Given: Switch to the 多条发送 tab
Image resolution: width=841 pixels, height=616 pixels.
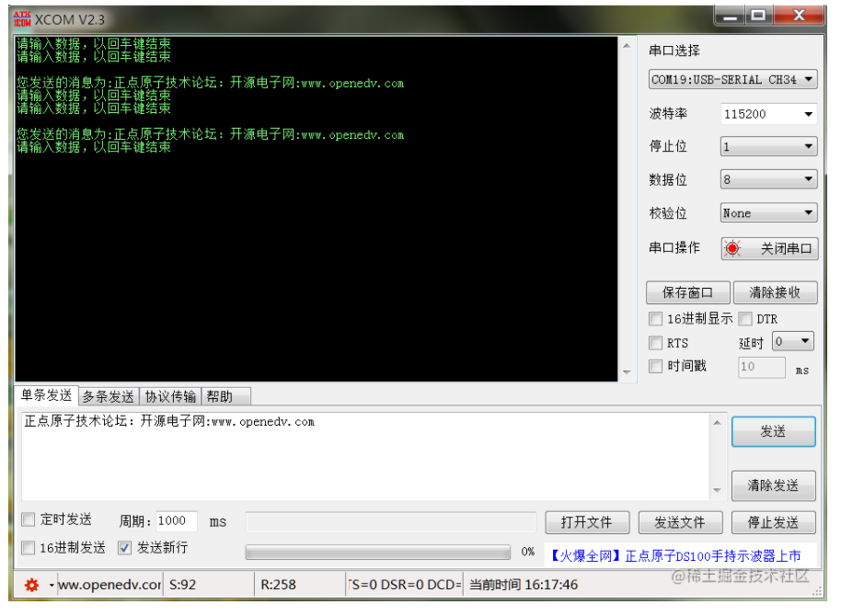Looking at the screenshot, I should [x=108, y=396].
